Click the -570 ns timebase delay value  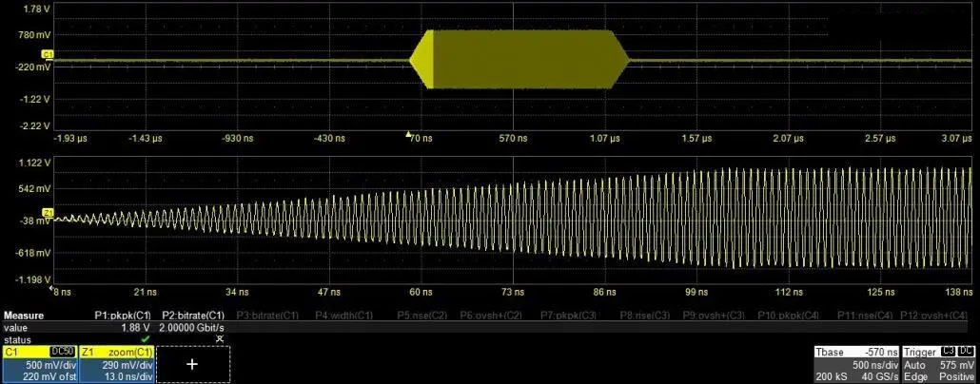(881, 353)
